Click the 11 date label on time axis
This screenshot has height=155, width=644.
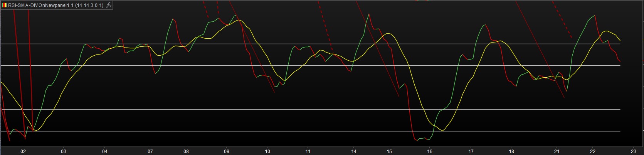tap(308, 152)
